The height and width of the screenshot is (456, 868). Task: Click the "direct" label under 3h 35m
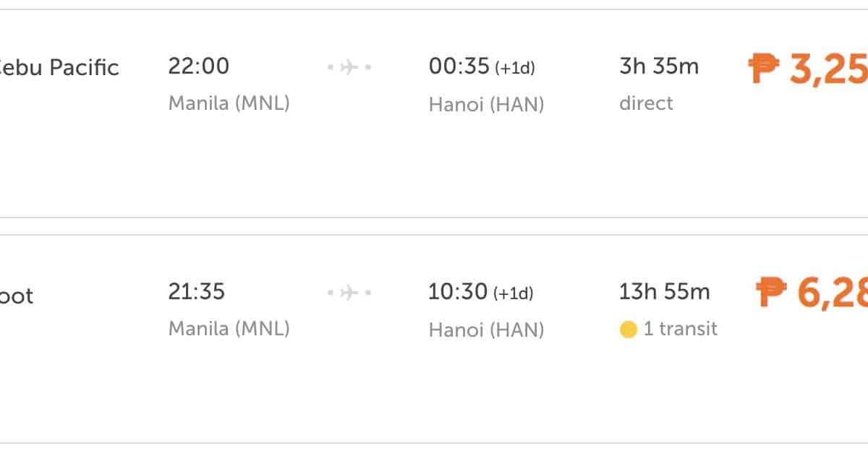click(x=646, y=103)
